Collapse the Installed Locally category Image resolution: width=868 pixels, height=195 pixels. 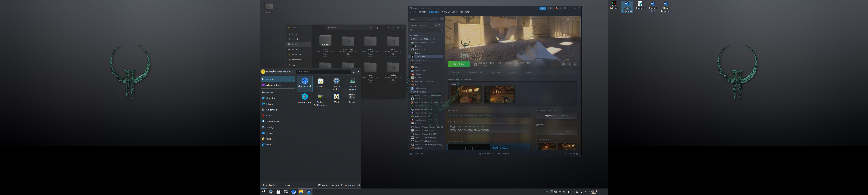(x=410, y=39)
